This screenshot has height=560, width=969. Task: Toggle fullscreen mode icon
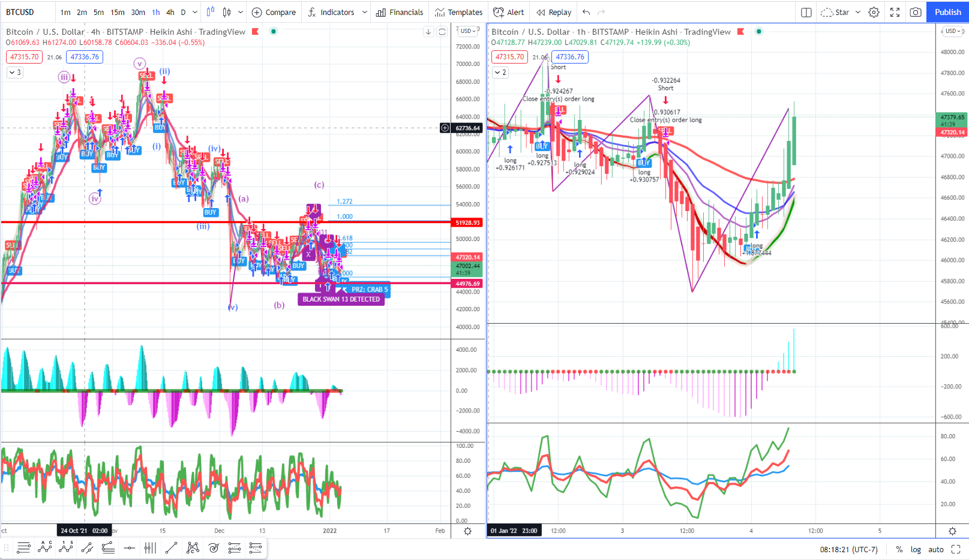point(895,12)
